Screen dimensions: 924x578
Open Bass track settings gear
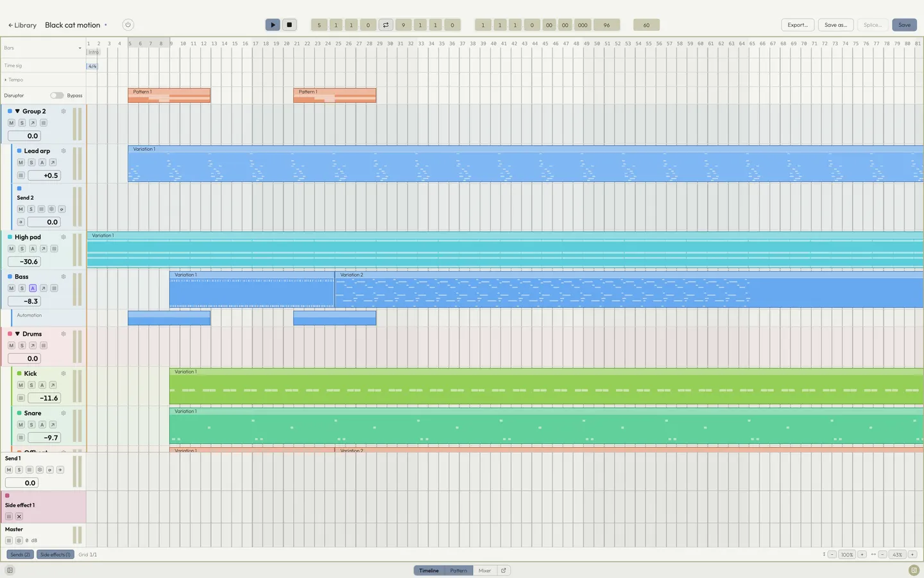(64, 277)
